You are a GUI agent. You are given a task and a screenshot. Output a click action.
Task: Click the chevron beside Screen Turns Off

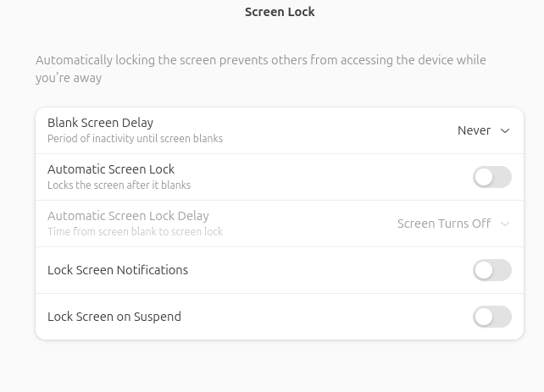pos(505,224)
